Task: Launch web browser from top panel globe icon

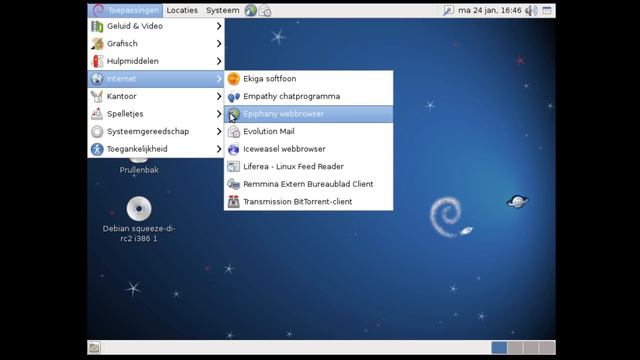Action: coord(251,10)
